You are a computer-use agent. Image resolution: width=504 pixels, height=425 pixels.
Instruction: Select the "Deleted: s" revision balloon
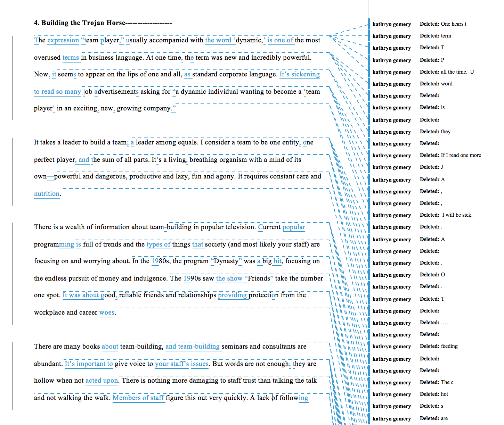(x=432, y=406)
